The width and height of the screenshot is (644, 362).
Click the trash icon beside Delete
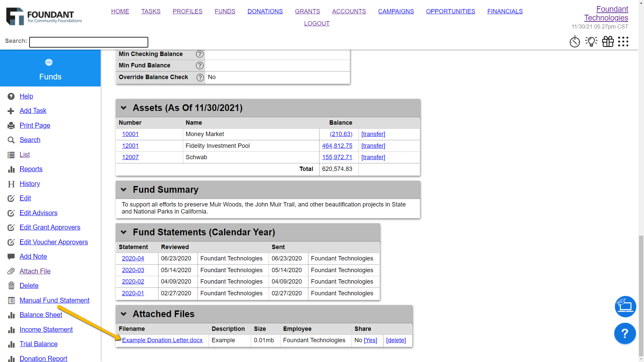(11, 286)
